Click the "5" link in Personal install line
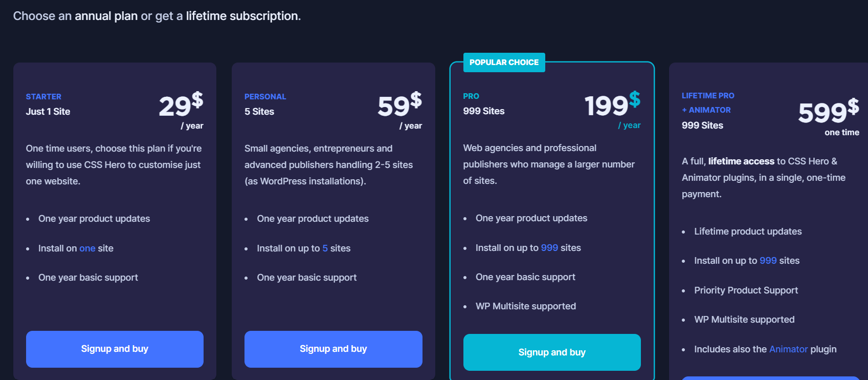This screenshot has width=868, height=380. tap(325, 248)
